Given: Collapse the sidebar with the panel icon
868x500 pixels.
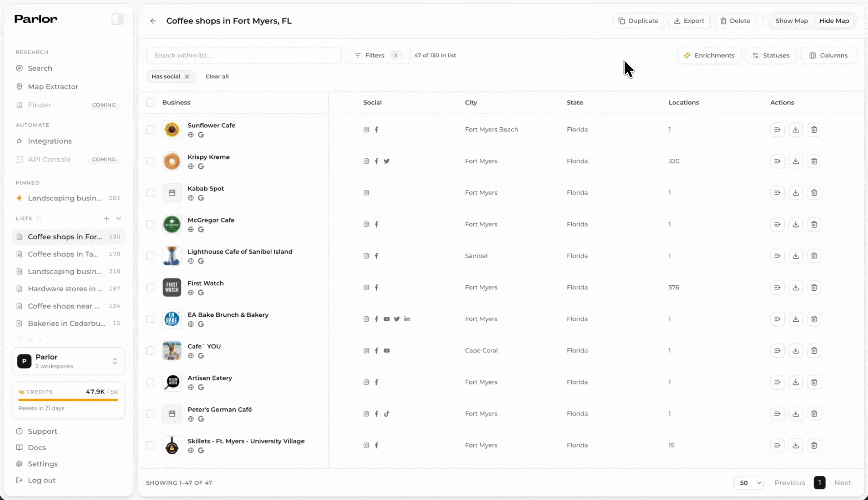Looking at the screenshot, I should (118, 19).
